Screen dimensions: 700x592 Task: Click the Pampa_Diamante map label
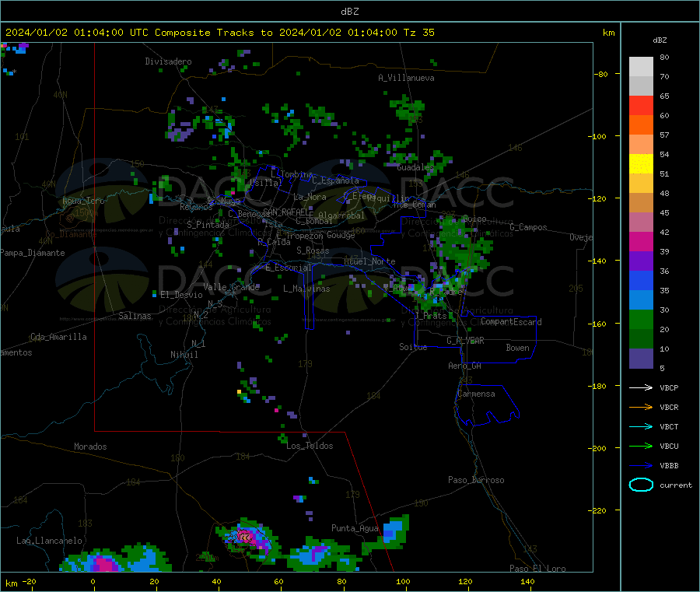[33, 253]
